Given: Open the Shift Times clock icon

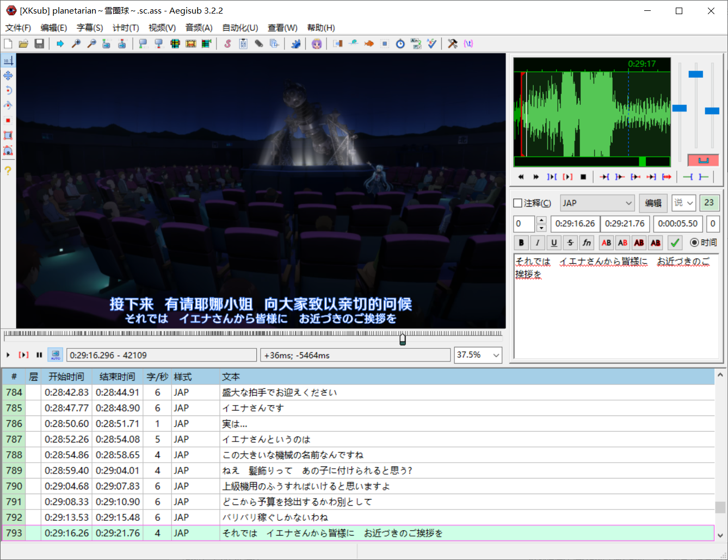Looking at the screenshot, I should pos(400,43).
